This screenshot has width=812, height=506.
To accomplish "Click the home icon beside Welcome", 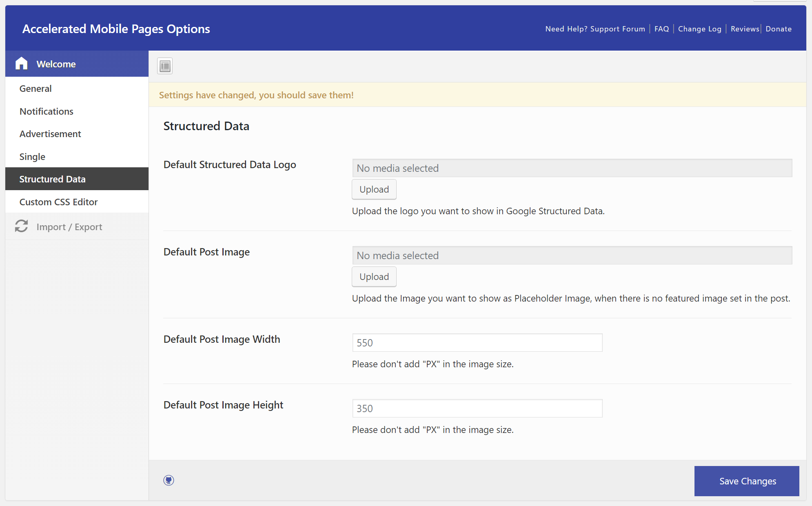I will coord(21,64).
